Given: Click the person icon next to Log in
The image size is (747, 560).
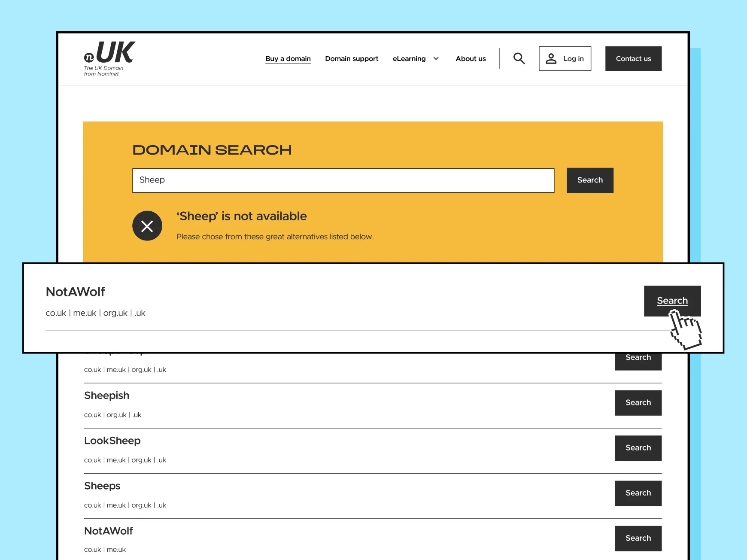Looking at the screenshot, I should (x=552, y=58).
